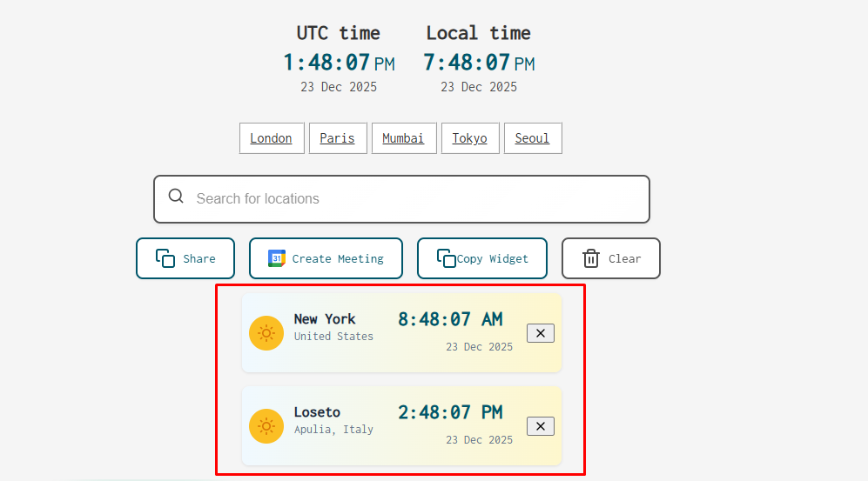Viewport: 868px width, 481px height.
Task: Clear all locations with Clear button
Action: point(610,258)
